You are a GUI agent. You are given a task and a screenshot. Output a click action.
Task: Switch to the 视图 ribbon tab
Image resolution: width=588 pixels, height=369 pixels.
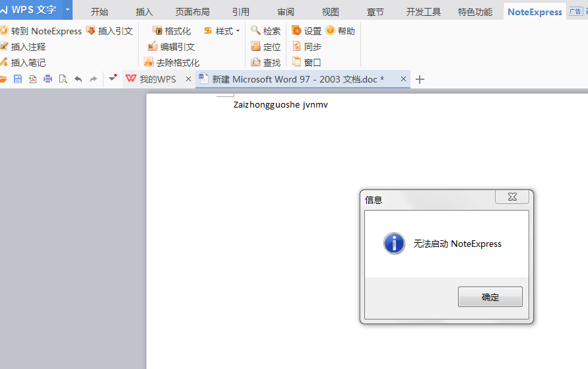[331, 12]
